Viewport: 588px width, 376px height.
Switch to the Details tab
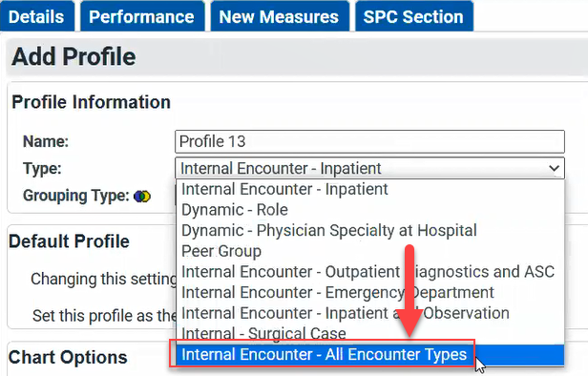(36, 16)
